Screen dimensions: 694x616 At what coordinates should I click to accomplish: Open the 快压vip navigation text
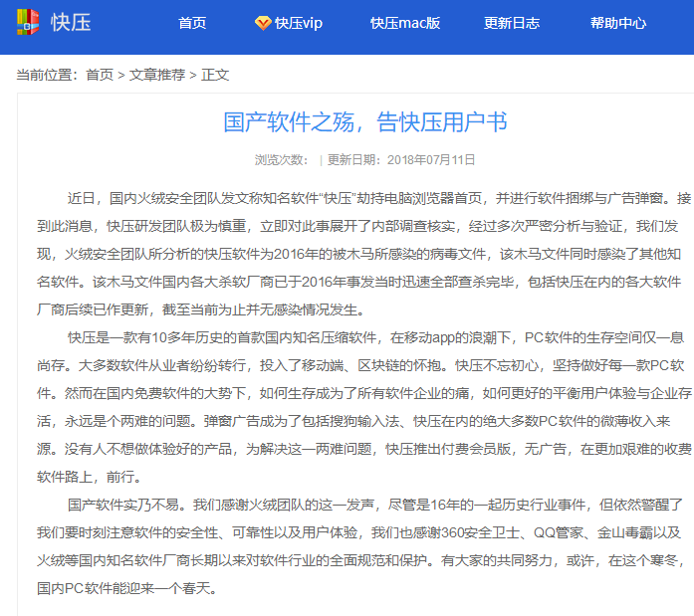point(299,24)
